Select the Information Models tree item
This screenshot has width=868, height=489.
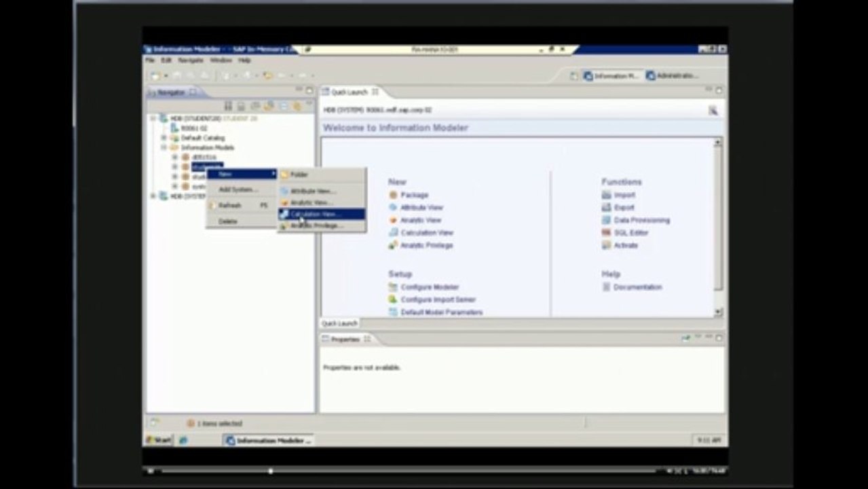point(207,147)
